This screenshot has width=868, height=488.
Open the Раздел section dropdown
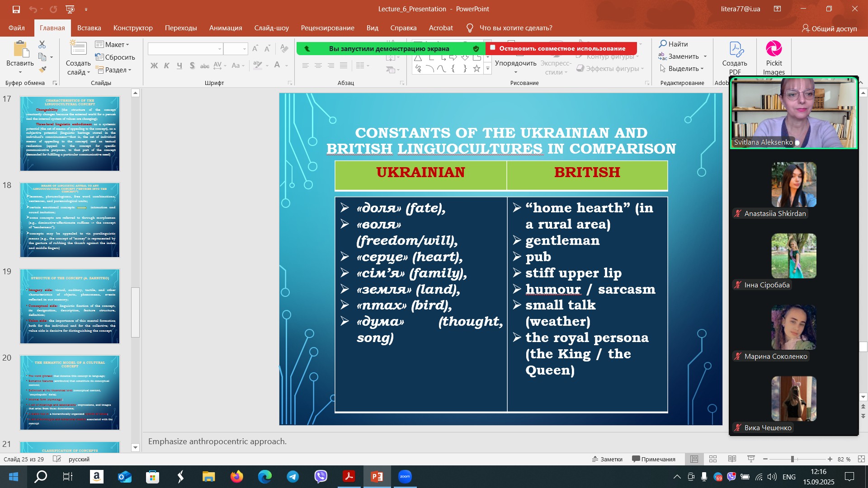(x=113, y=70)
